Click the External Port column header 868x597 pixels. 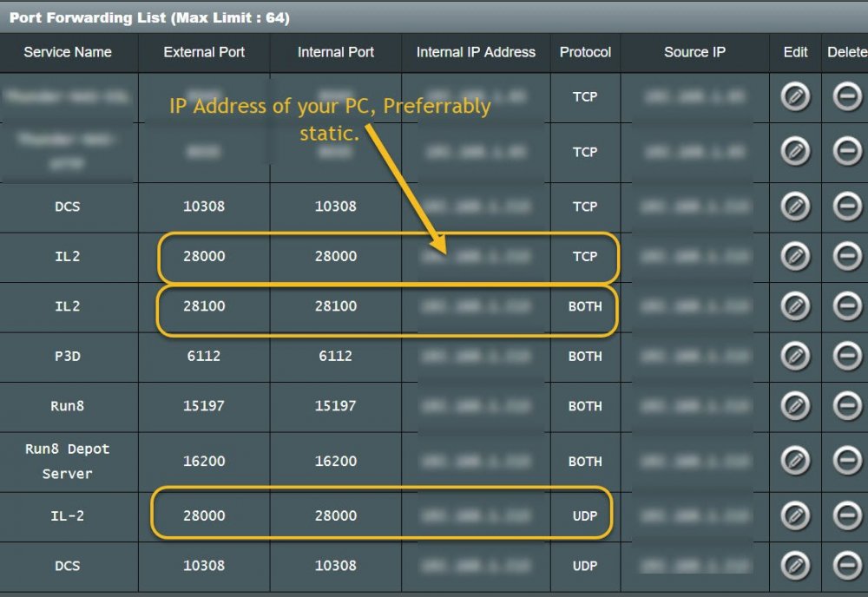204,52
